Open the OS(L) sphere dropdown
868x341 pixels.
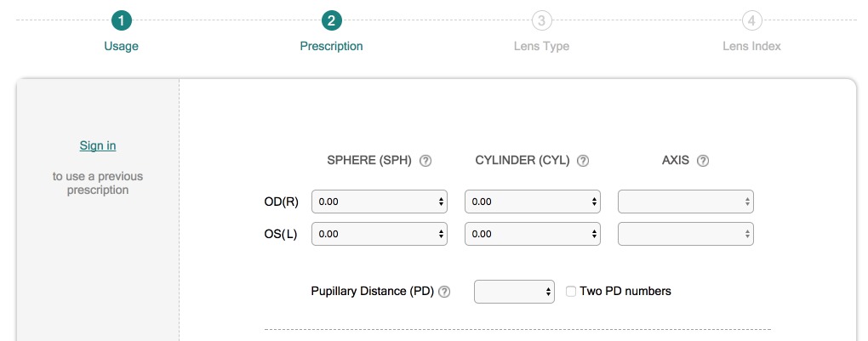tap(380, 234)
